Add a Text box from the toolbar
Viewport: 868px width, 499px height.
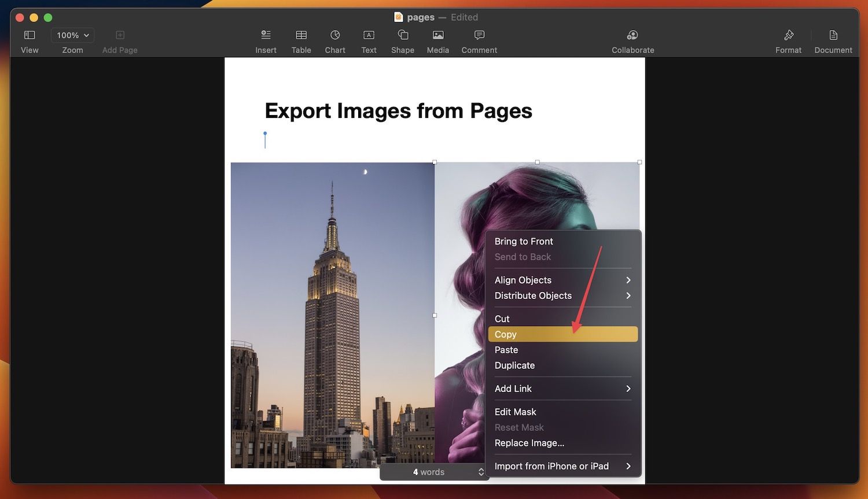click(x=369, y=35)
